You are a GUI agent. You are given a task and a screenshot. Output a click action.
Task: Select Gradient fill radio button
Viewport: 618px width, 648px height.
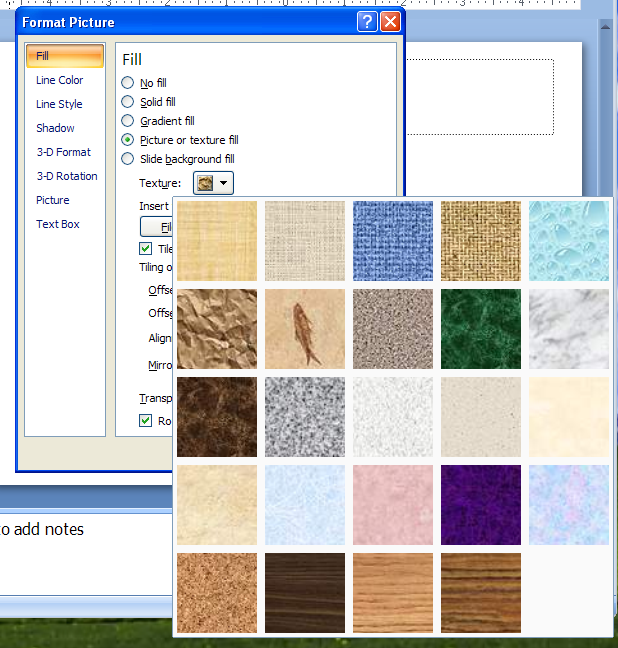pyautogui.click(x=127, y=121)
